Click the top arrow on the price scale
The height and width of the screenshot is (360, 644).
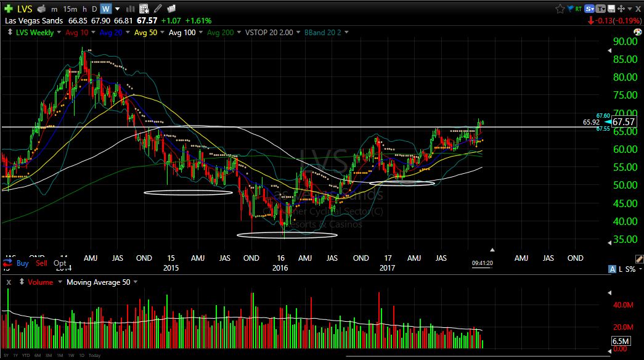pos(609,51)
